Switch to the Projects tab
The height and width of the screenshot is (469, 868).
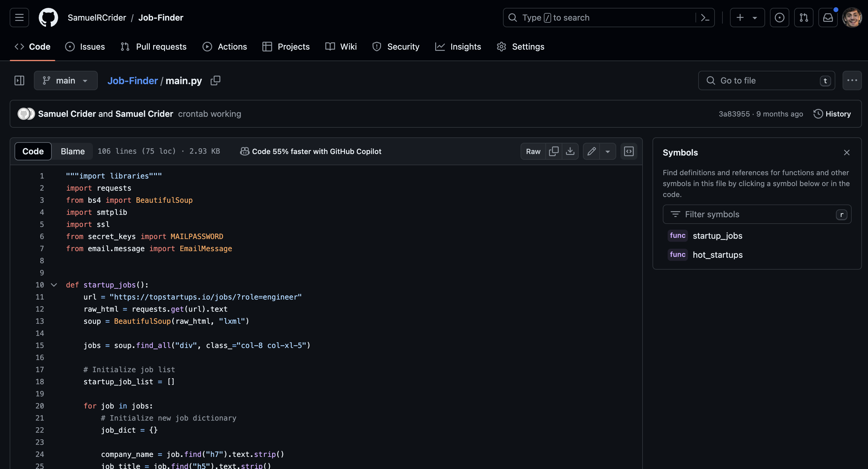286,47
